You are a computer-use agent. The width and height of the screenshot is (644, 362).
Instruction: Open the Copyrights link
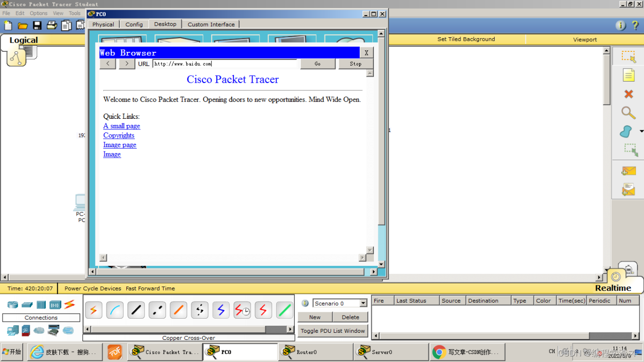tap(119, 135)
